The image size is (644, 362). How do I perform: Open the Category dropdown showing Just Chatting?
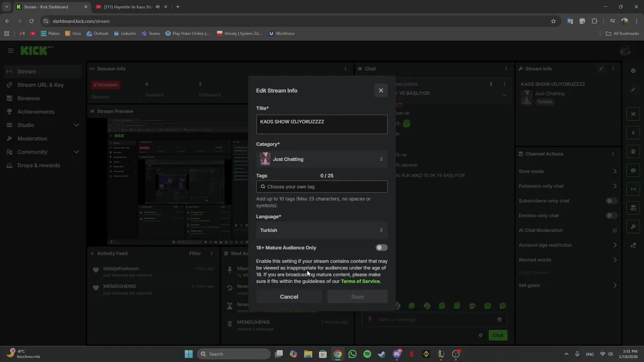(321, 159)
